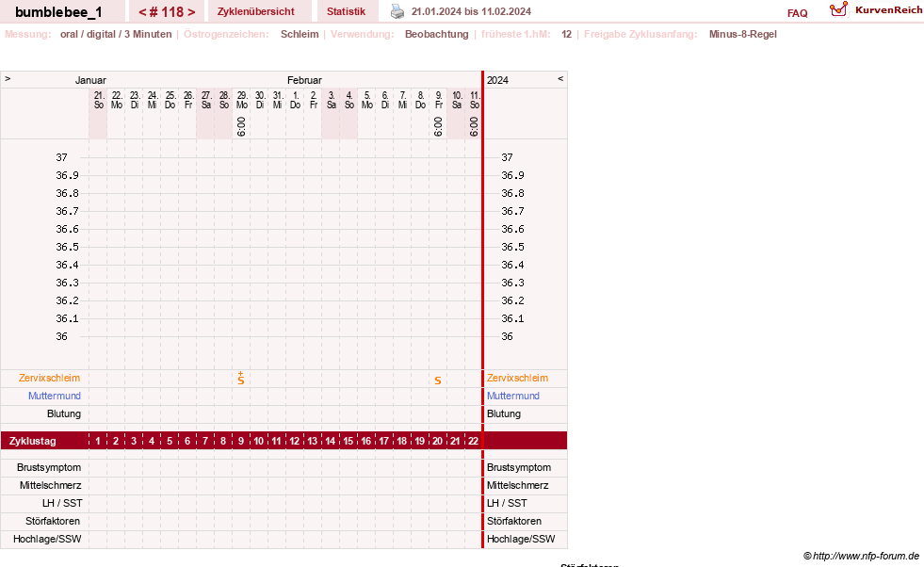Click the right Zervixschleim row label
Screen dimensions: 924x567
(517, 378)
